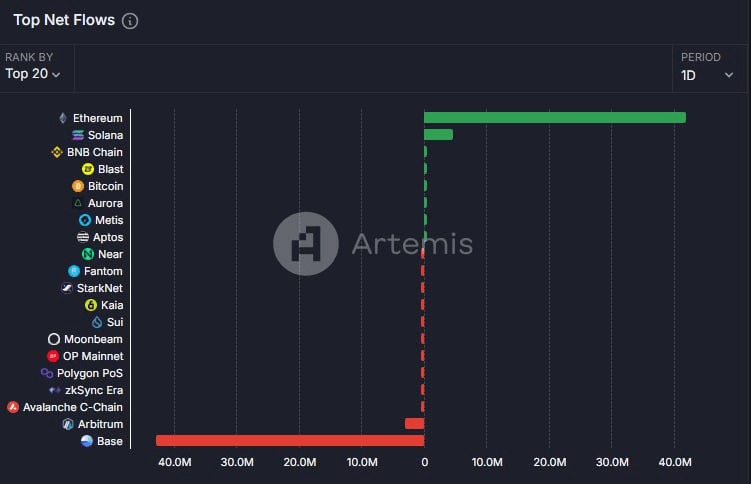Viewport: 751px width, 484px height.
Task: Click the Base chain icon
Action: point(87,441)
